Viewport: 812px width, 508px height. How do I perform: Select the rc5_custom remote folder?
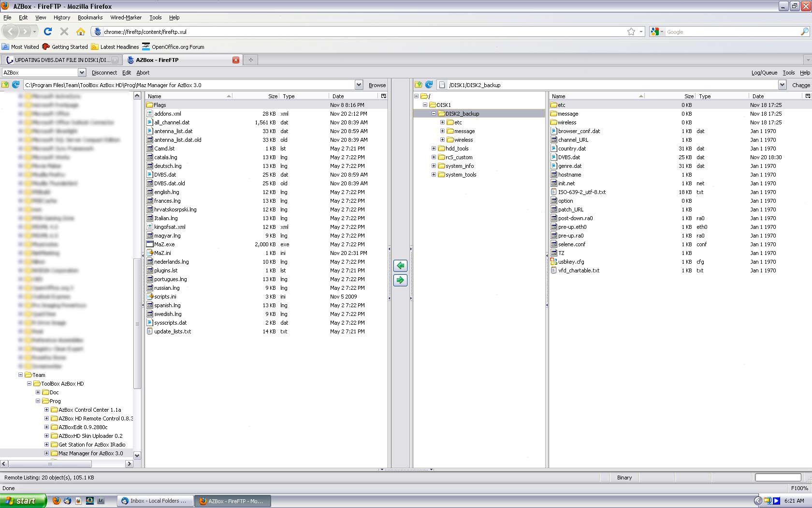(x=459, y=157)
